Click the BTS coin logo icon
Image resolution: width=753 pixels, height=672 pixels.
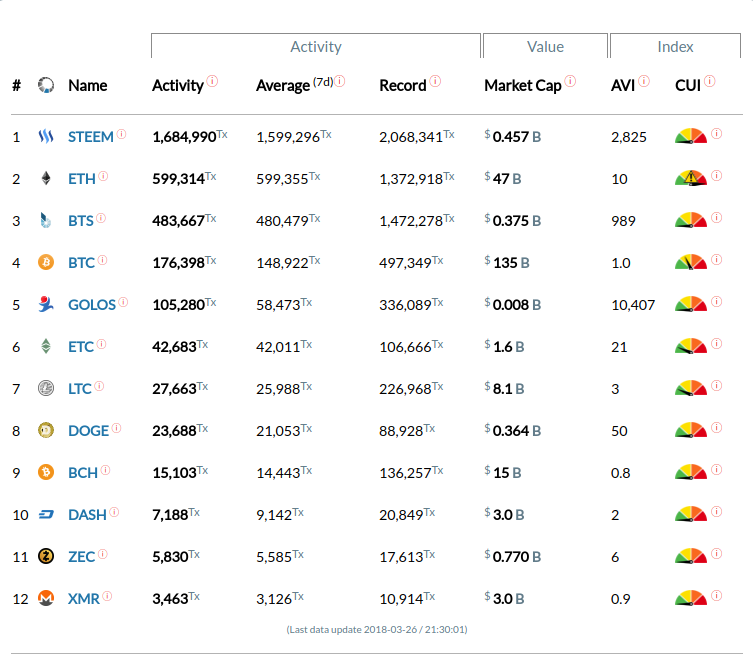point(46,220)
